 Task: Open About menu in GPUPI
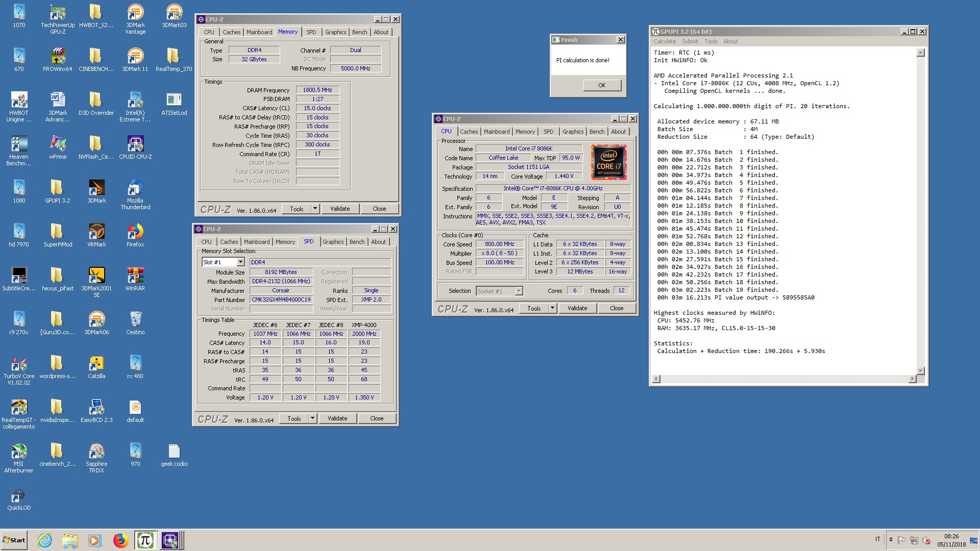pos(730,41)
